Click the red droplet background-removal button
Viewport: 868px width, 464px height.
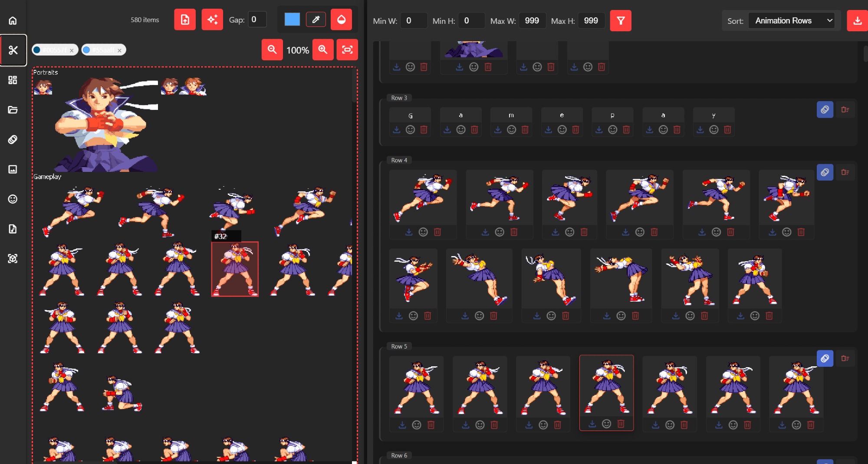341,20
